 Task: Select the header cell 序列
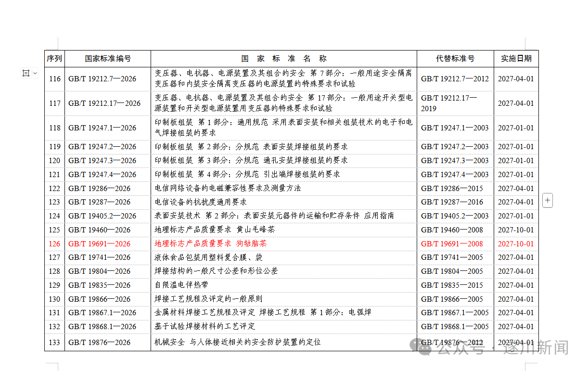[54, 59]
